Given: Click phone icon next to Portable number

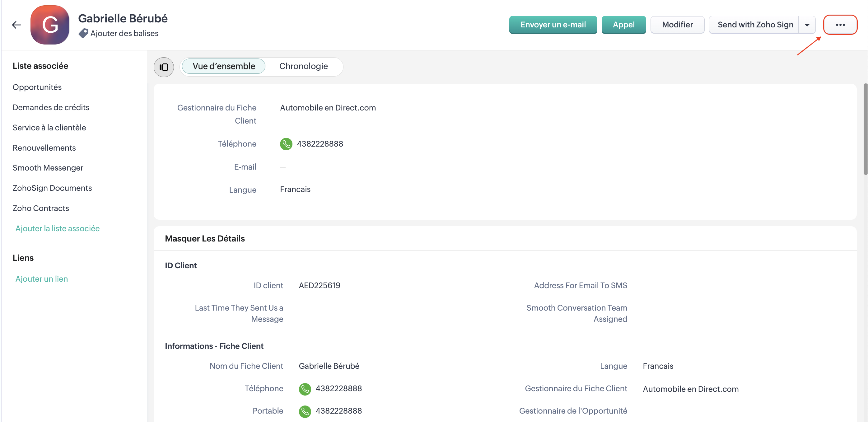Looking at the screenshot, I should coord(305,411).
